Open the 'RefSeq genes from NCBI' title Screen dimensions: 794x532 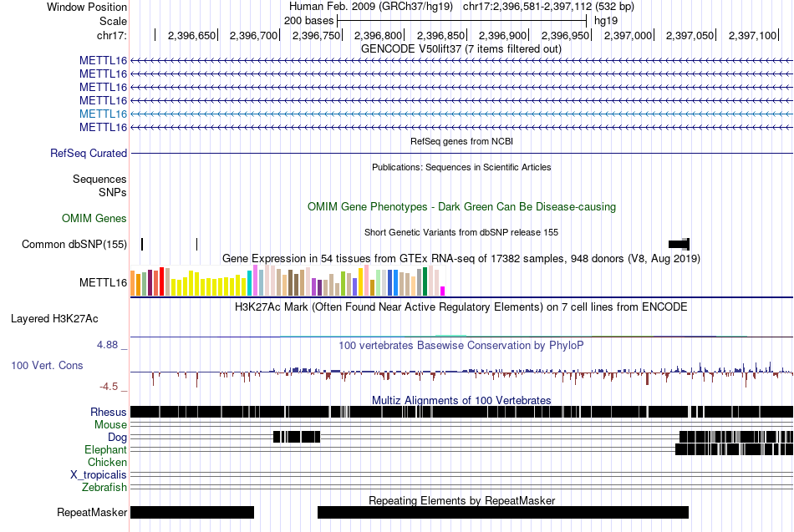(x=461, y=141)
